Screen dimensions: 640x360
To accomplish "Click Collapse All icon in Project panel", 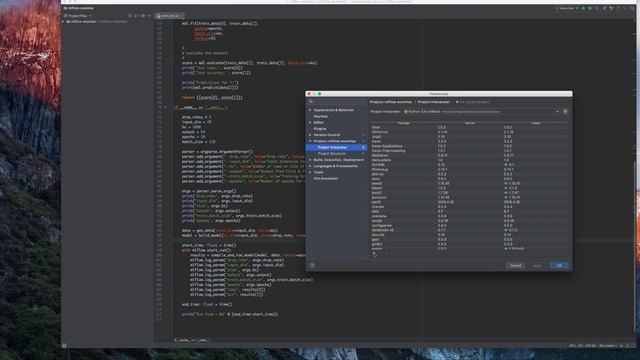I will tap(136, 16).
